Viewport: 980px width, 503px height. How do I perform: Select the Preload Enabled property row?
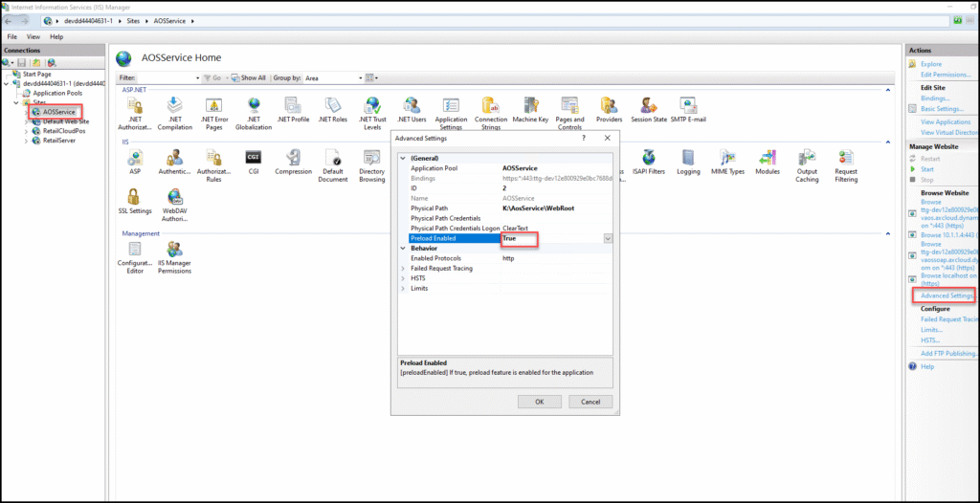click(x=506, y=238)
